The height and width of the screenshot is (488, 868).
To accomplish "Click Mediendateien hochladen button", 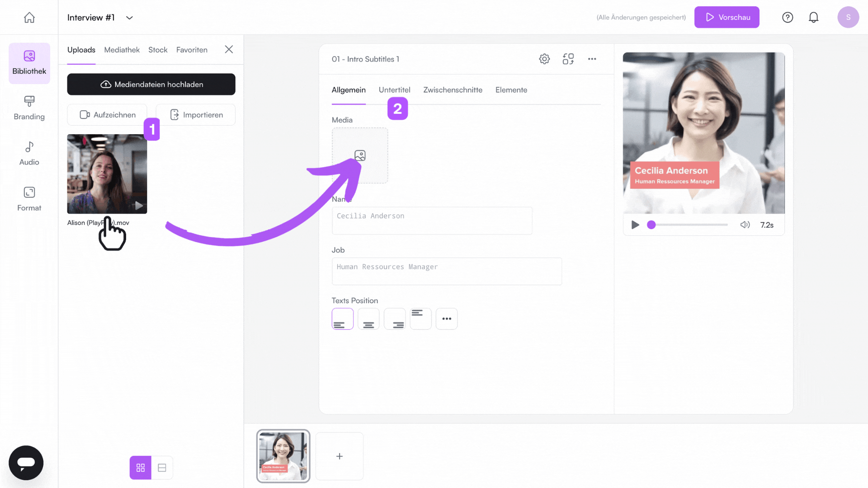I will [x=151, y=84].
